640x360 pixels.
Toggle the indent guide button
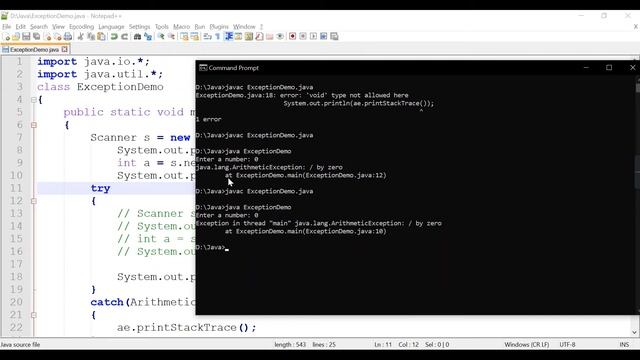click(x=229, y=36)
